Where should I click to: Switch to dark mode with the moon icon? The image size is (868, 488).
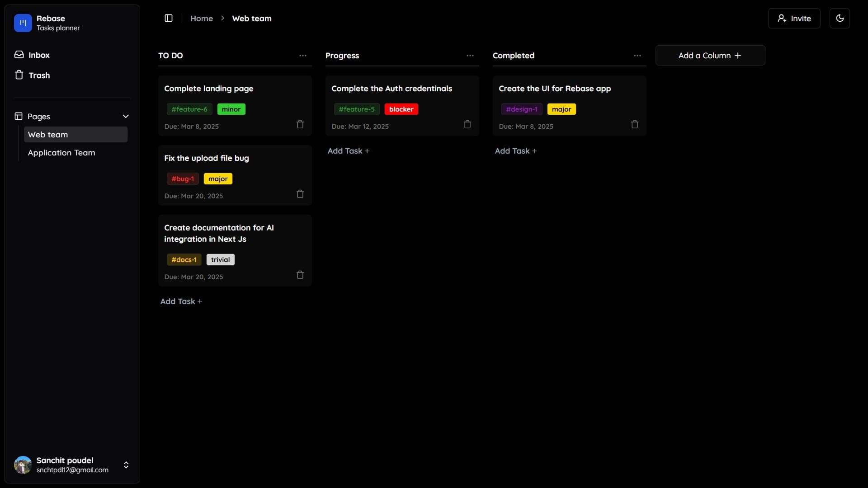pos(840,18)
